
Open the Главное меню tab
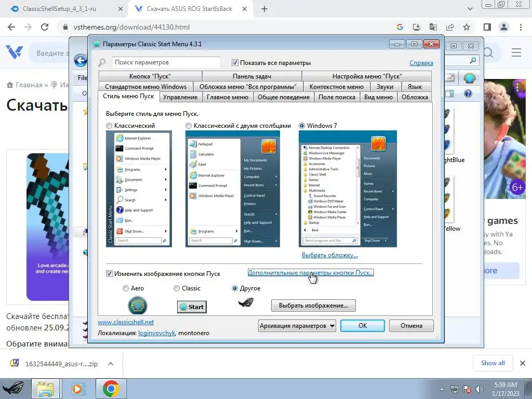[228, 97]
